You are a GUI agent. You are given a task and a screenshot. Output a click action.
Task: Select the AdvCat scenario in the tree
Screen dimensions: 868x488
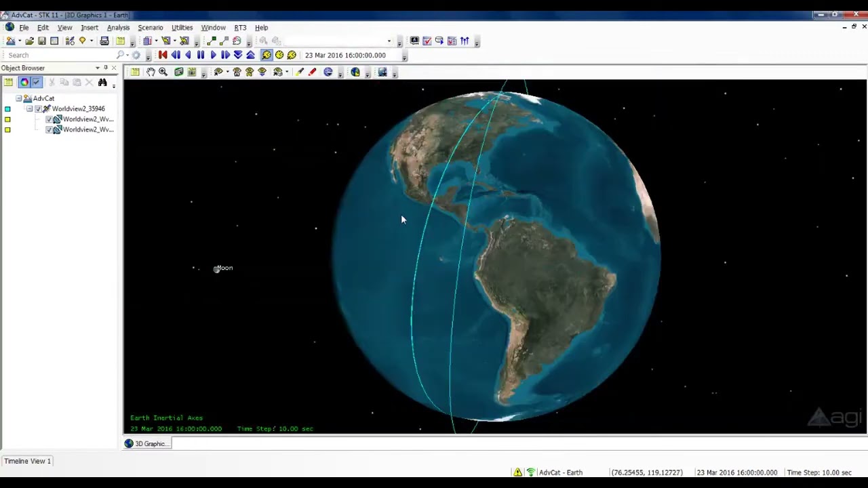(43, 99)
